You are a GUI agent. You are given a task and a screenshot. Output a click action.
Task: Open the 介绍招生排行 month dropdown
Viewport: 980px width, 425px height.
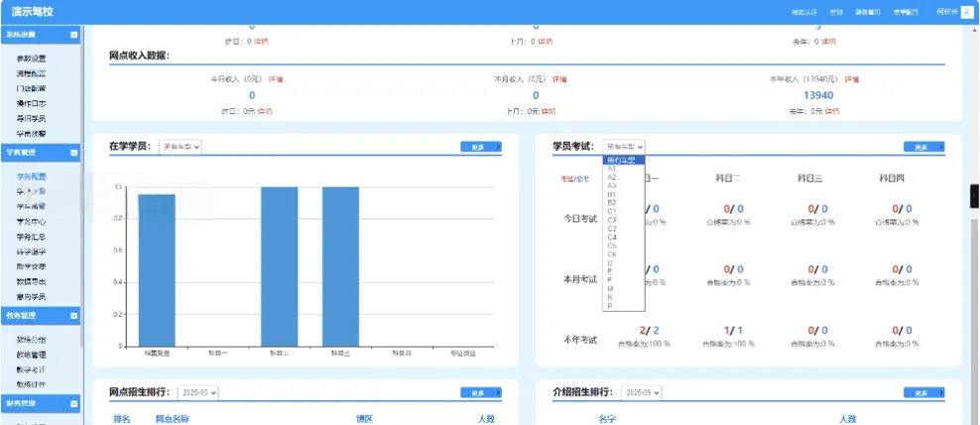641,392
